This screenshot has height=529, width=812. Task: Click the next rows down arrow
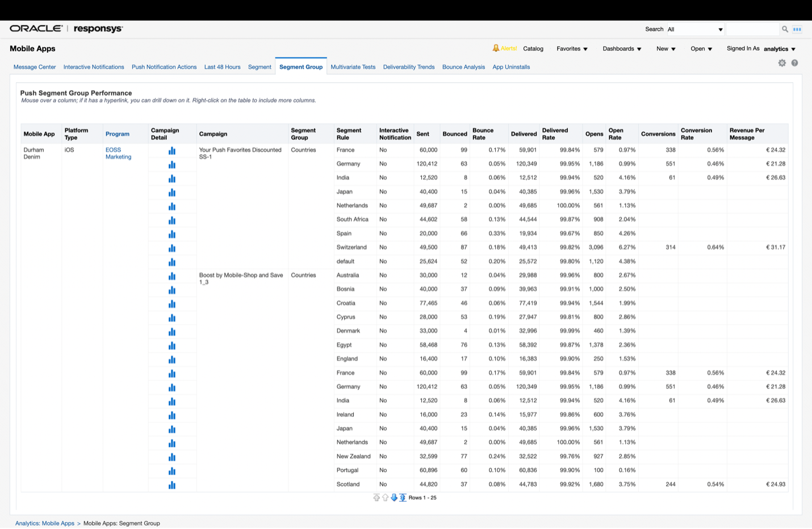(394, 498)
